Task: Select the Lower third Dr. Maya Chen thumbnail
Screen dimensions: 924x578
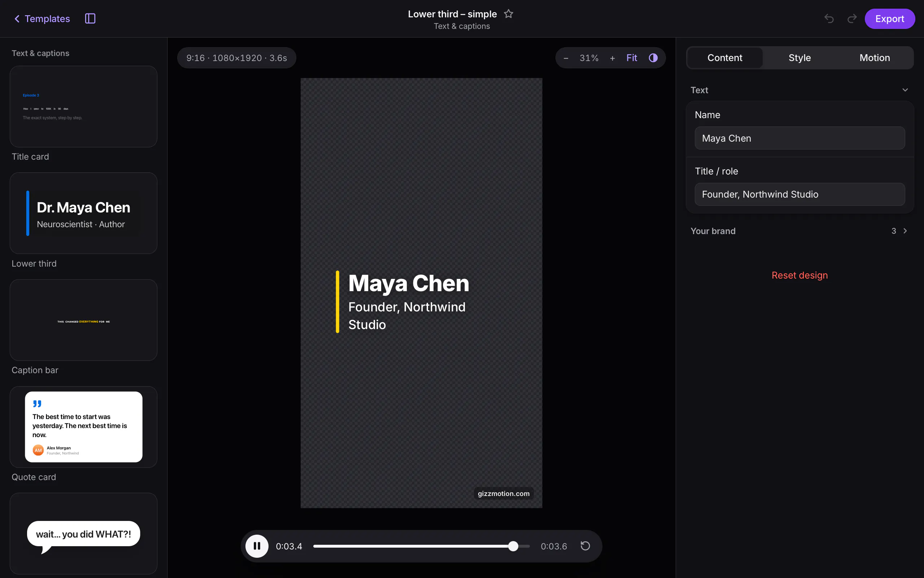Action: (x=84, y=213)
